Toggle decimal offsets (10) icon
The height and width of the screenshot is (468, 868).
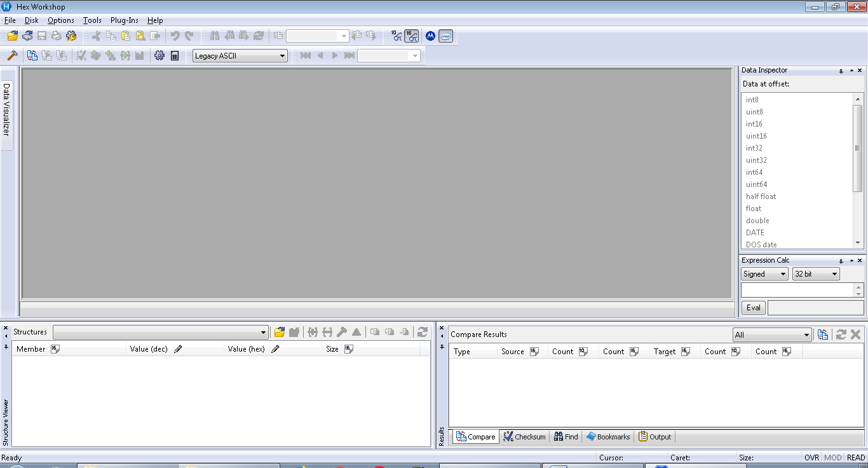397,36
